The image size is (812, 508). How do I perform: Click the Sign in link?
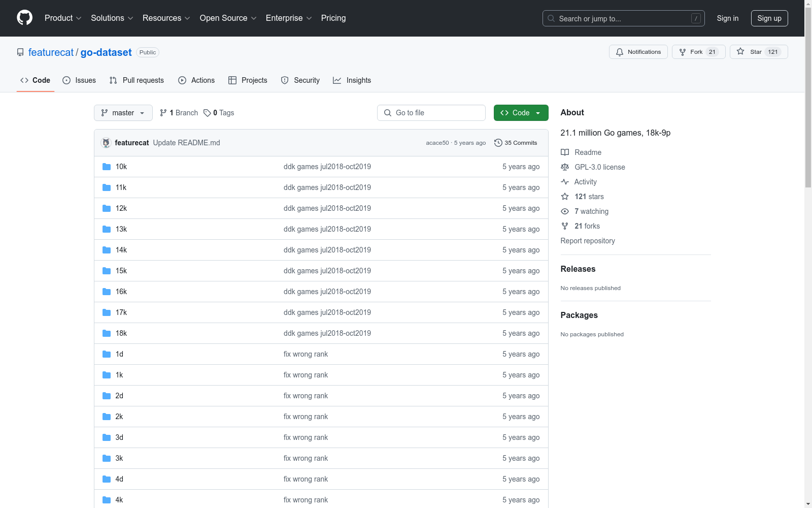[x=728, y=18]
